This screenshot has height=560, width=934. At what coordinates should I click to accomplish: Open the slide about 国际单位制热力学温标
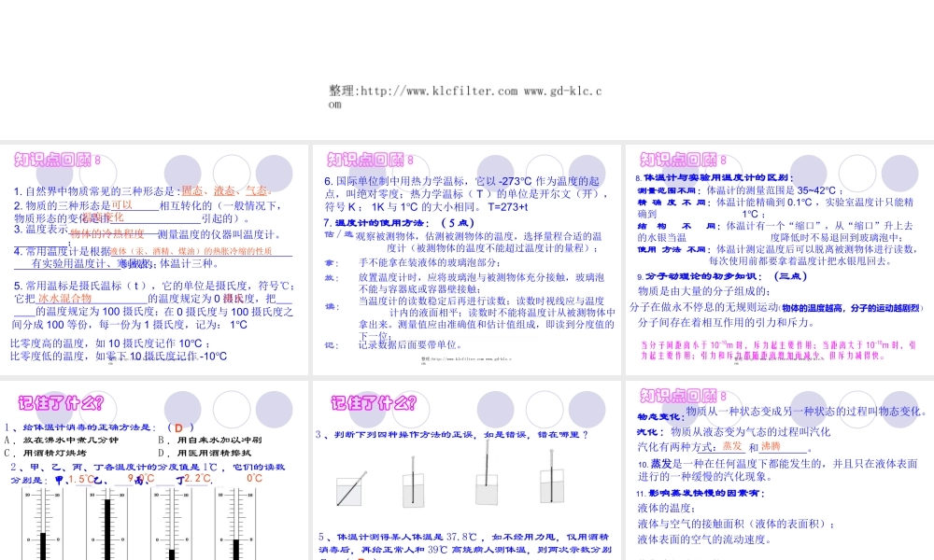[466, 259]
